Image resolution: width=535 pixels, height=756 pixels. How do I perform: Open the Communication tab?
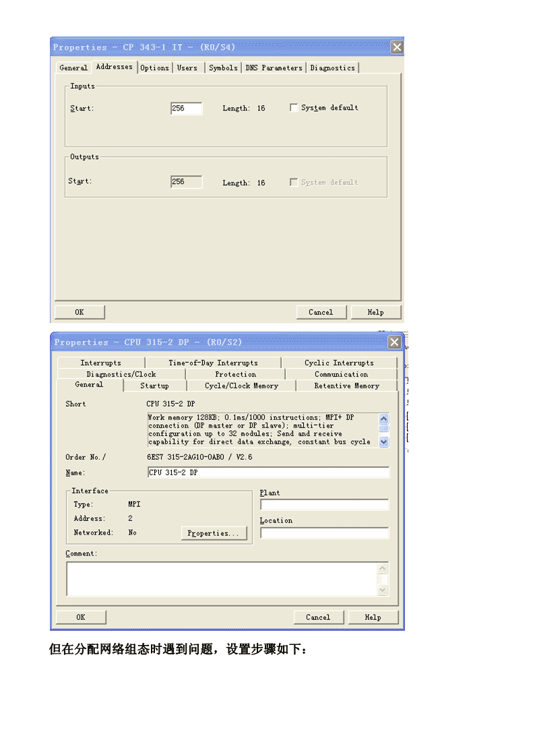click(x=341, y=374)
